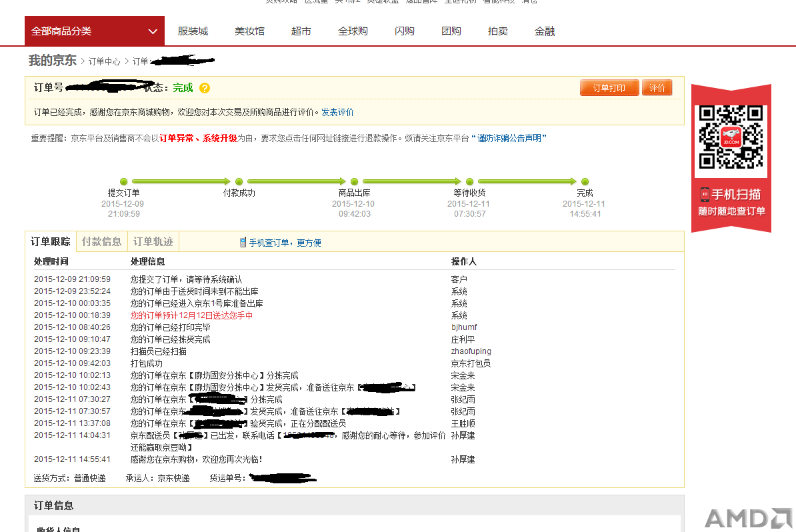Click the 承运人：京东快递 text
Viewport: 796px width, 532px height.
158,478
